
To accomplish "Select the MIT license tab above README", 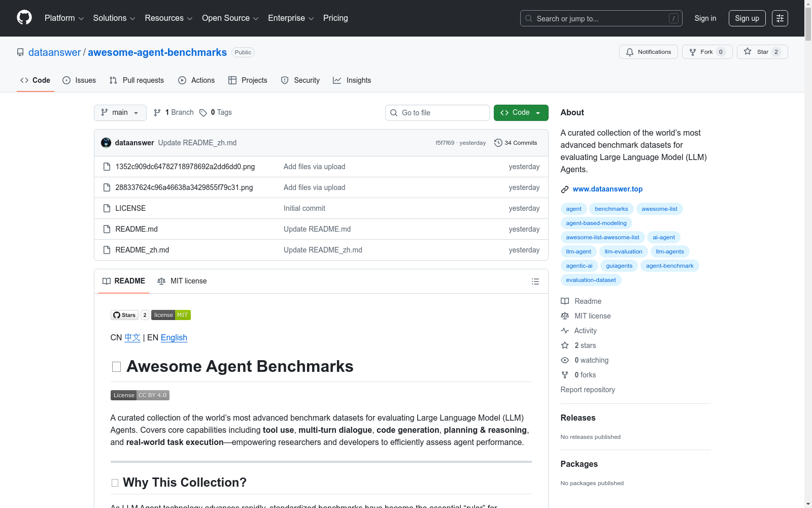I will (182, 281).
